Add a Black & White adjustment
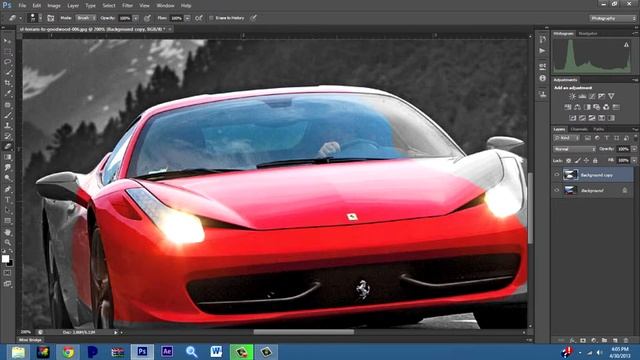640x360 pixels. coord(587,107)
